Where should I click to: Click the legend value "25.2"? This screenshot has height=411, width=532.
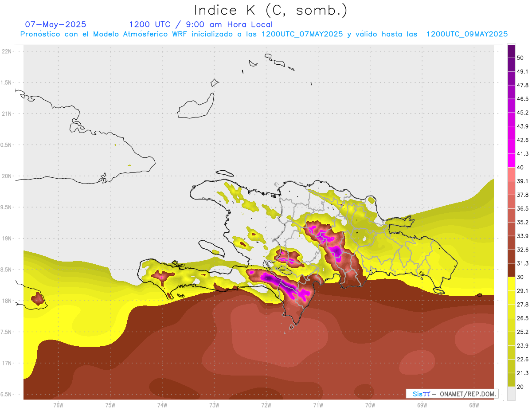(x=523, y=332)
